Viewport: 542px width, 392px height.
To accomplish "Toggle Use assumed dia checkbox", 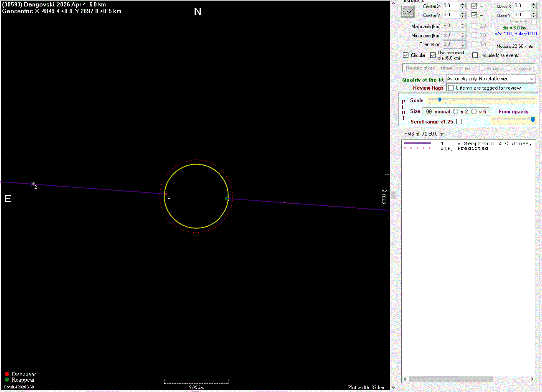I will [x=433, y=55].
